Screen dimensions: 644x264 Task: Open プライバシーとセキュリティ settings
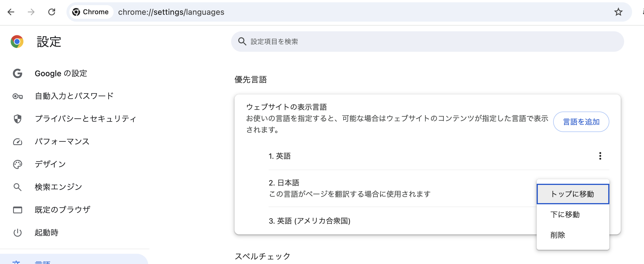coord(85,119)
